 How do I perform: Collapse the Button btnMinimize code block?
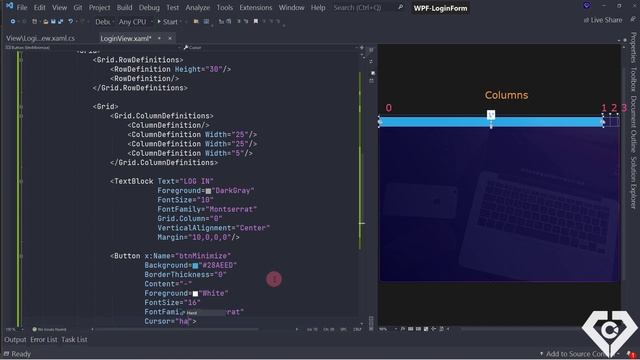coord(20,256)
